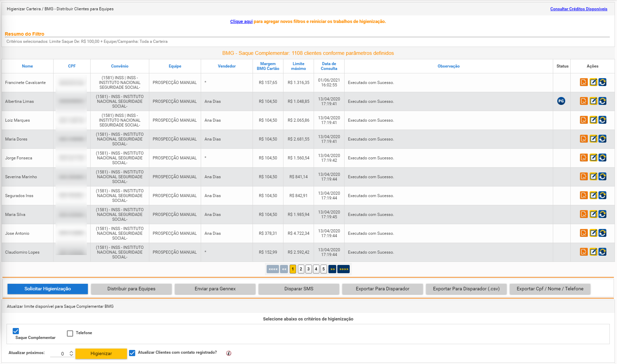Image resolution: width=617 pixels, height=364 pixels.
Task: Click the Exportar Para Disparador button
Action: pyautogui.click(x=383, y=289)
